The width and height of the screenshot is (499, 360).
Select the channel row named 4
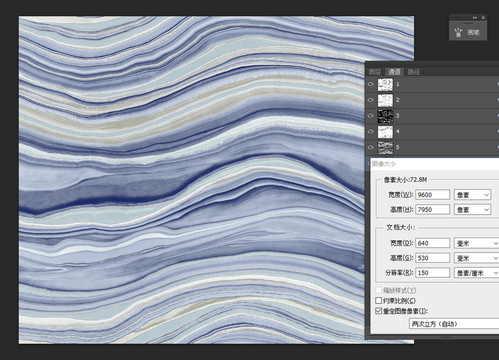point(432,132)
